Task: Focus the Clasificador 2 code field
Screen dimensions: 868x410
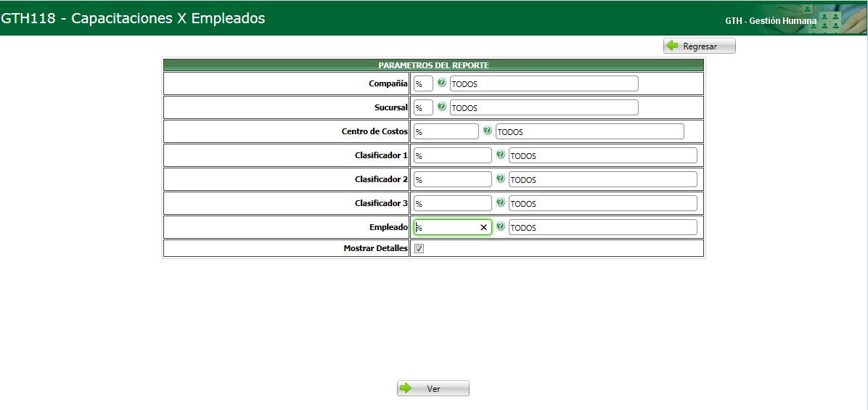Action: [453, 179]
